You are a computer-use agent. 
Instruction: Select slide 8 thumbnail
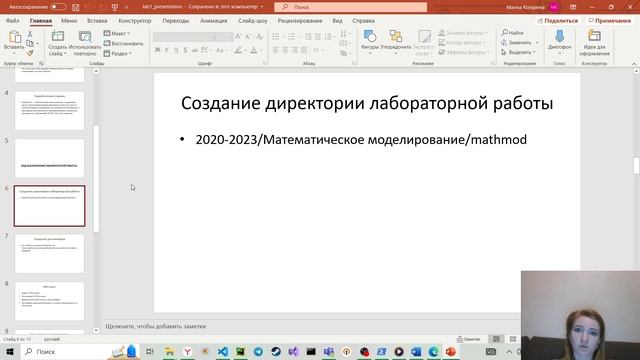point(49,301)
